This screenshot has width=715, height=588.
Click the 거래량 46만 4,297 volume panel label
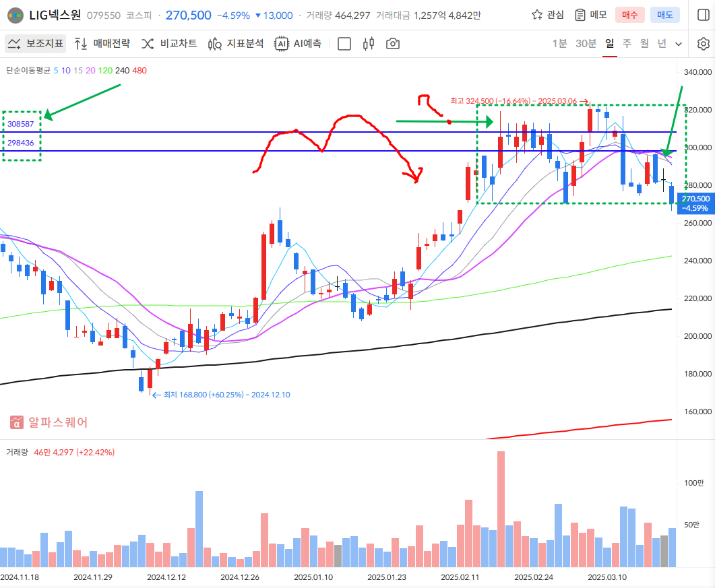click(60, 452)
